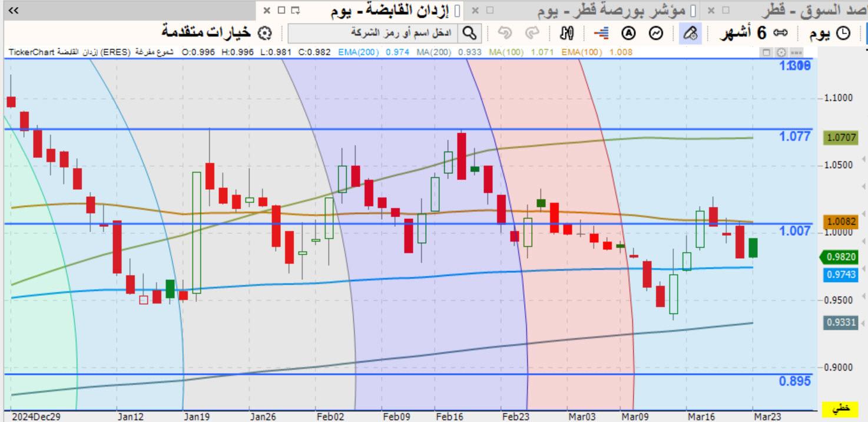868x422 pixels.
Task: Click the 0.9820 current price tag
Action: tap(839, 257)
